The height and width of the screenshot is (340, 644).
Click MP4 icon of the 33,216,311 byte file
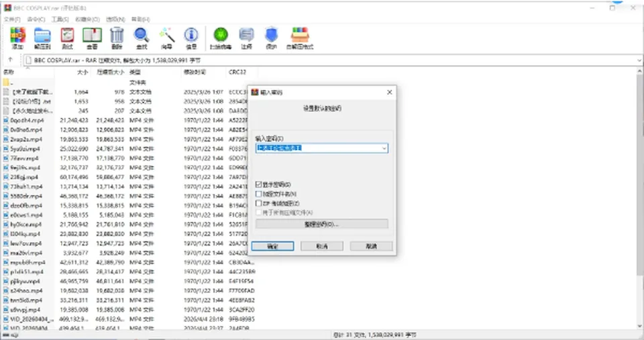point(6,300)
